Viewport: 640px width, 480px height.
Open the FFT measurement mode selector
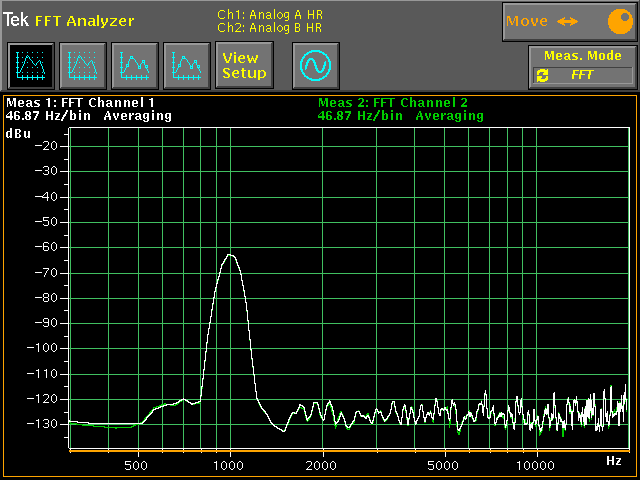pyautogui.click(x=583, y=75)
